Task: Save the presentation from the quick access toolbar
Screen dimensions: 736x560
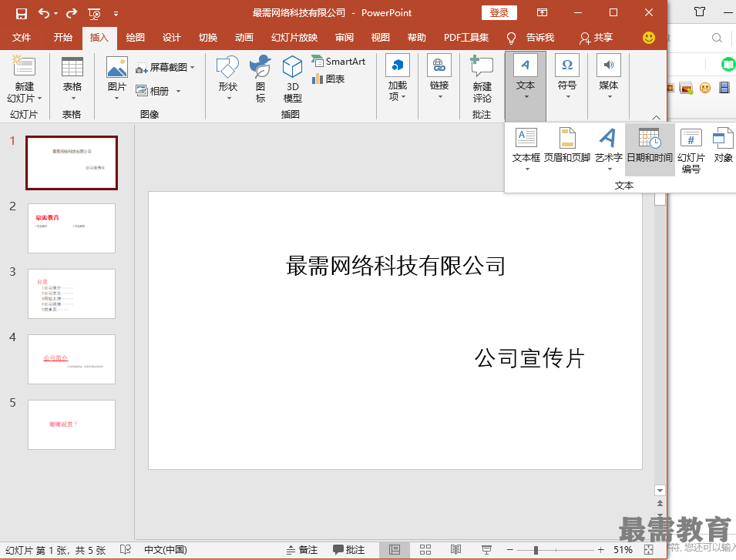Action: point(21,14)
